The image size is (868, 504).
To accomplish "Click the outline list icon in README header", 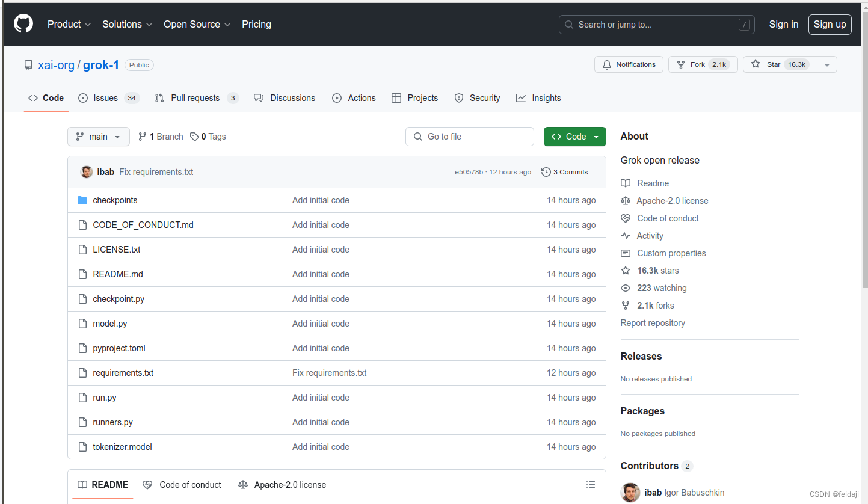I will (591, 484).
